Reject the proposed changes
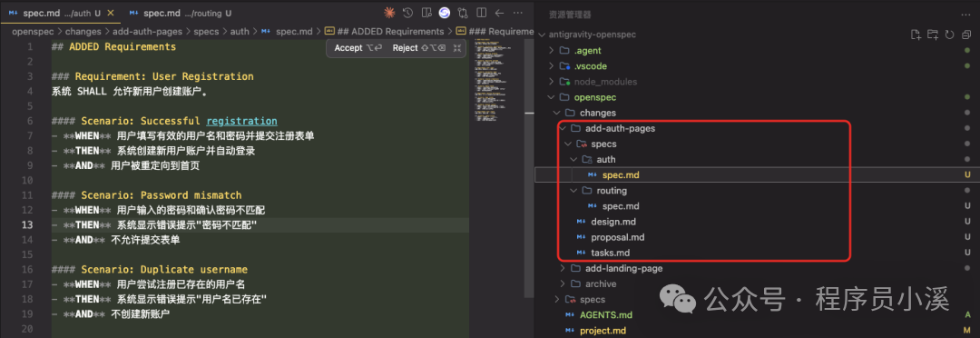The height and width of the screenshot is (338, 980). [418, 47]
